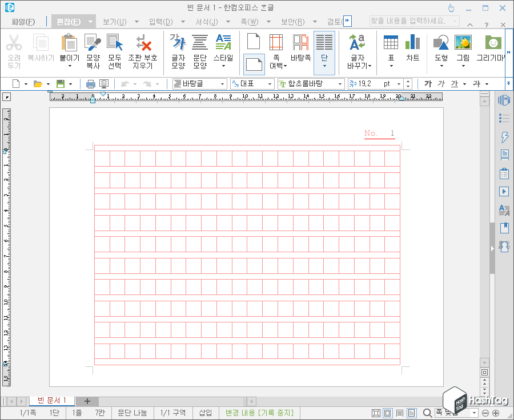Open the 보기(U) menu

[x=114, y=22]
